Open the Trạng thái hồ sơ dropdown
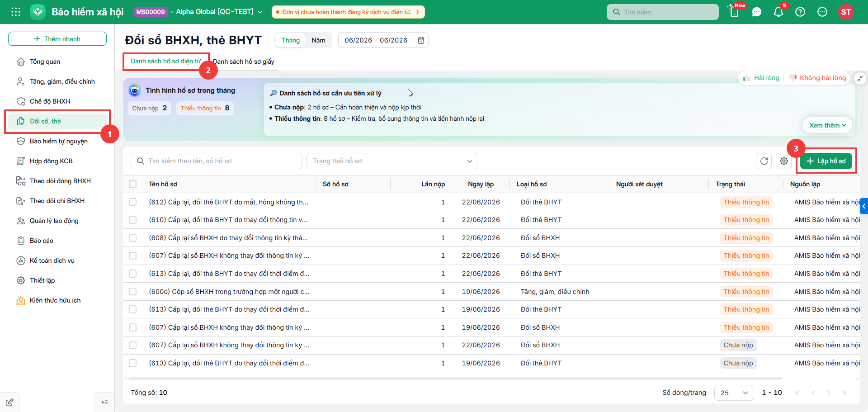868x412 pixels. (x=392, y=161)
